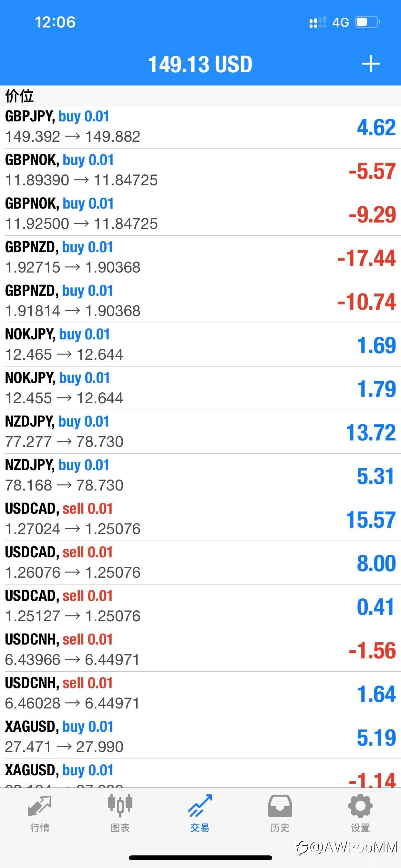Tap the cellular signal icon
Image resolution: width=401 pixels, height=868 pixels.
tap(317, 22)
